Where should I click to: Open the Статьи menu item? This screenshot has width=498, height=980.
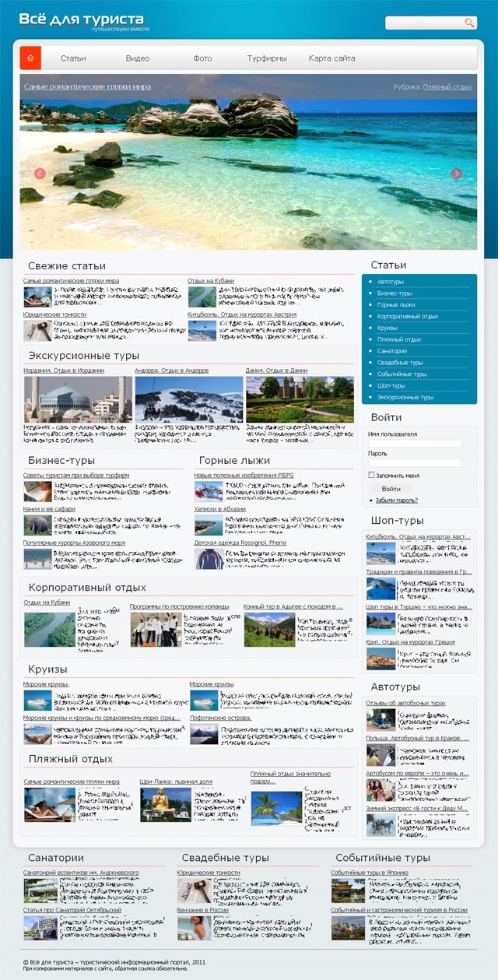tap(73, 58)
